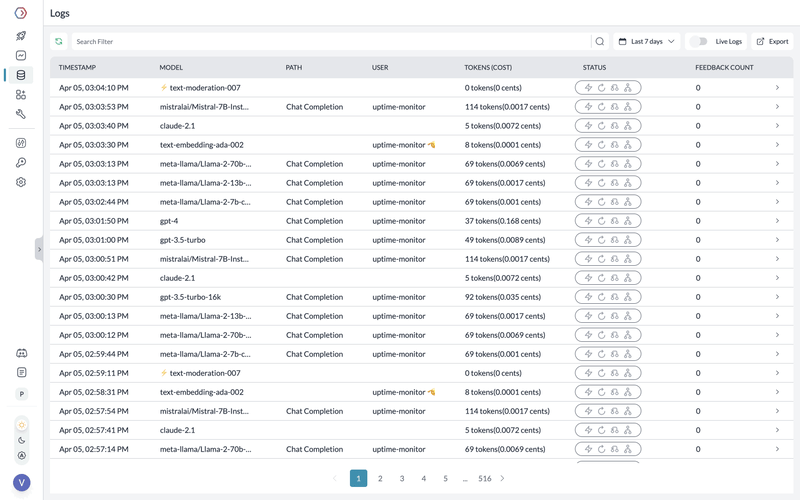Open the apps grid sidebar icon
Image resolution: width=800 pixels, height=500 pixels.
click(x=21, y=94)
